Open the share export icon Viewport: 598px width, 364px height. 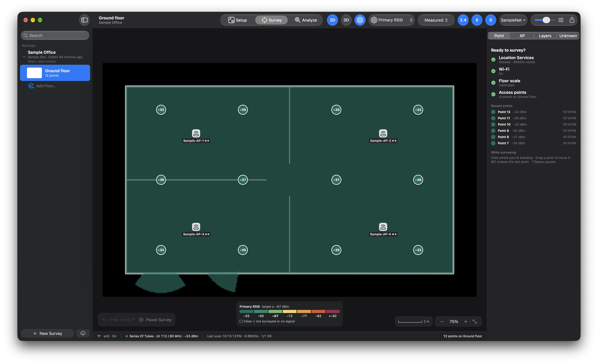tap(572, 20)
